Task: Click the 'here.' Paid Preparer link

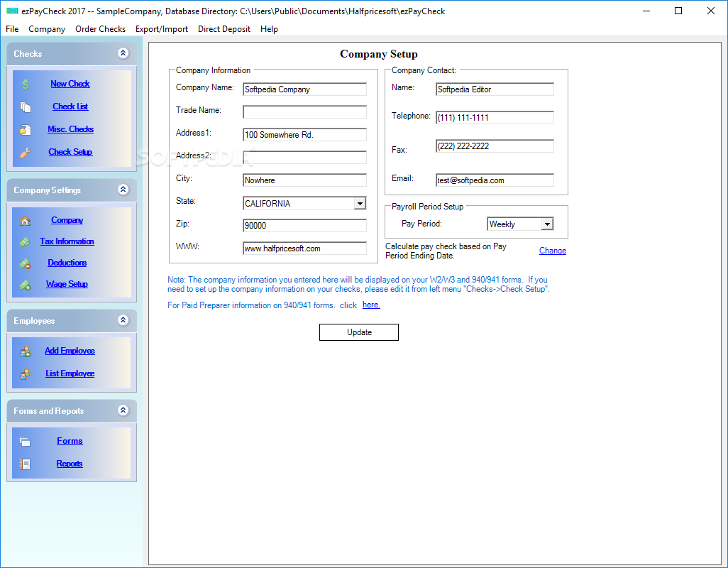Action: coord(371,305)
